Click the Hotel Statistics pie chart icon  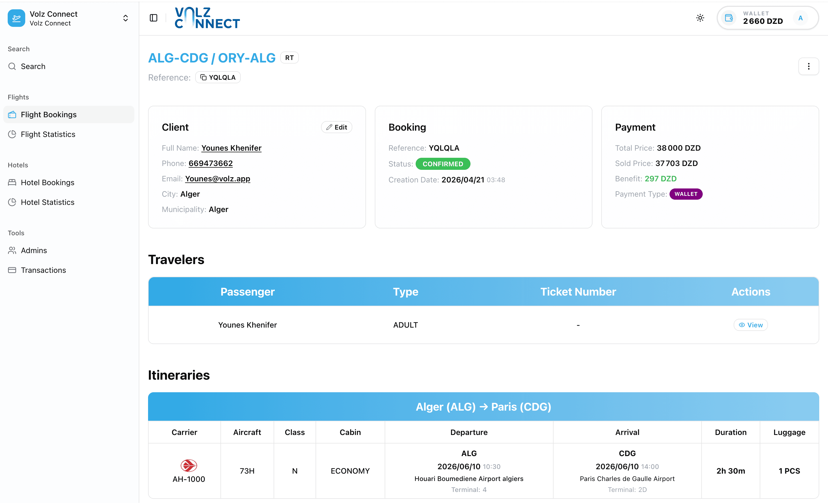(x=12, y=202)
